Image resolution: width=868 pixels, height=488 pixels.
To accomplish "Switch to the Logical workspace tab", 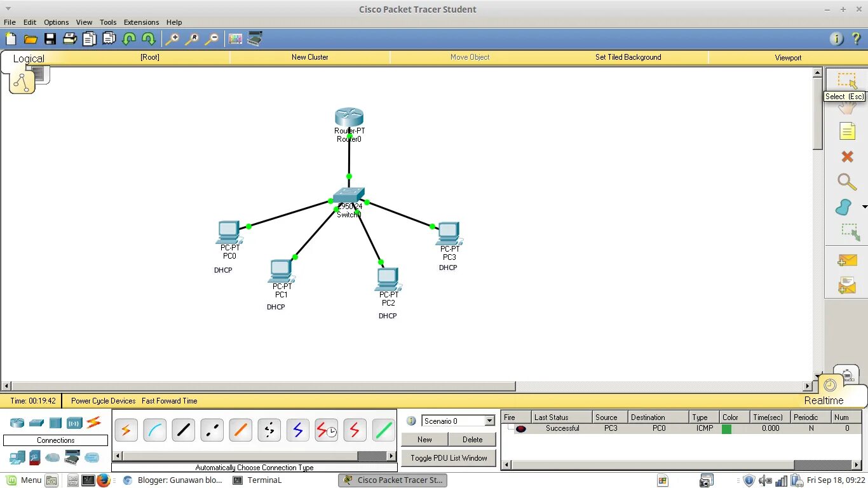I will [x=29, y=58].
